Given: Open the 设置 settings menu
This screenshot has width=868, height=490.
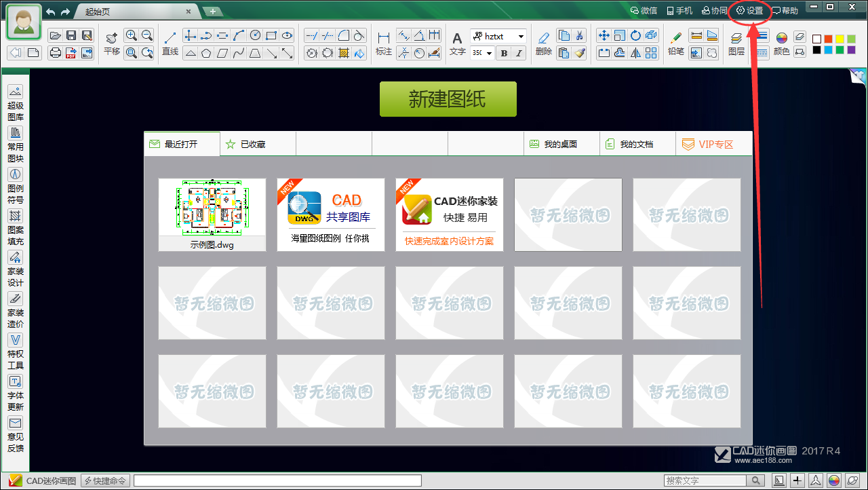Looking at the screenshot, I should [749, 10].
